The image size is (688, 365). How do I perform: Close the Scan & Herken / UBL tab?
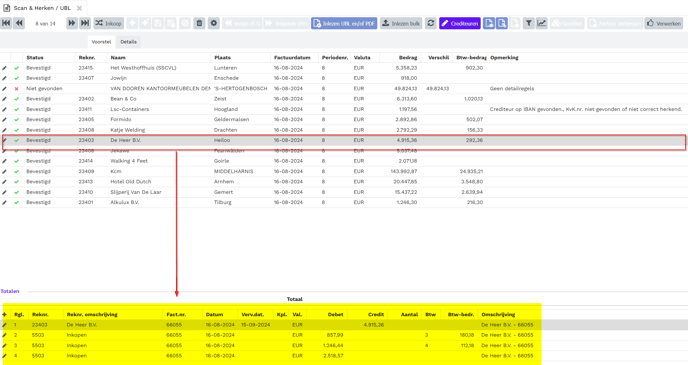click(79, 8)
